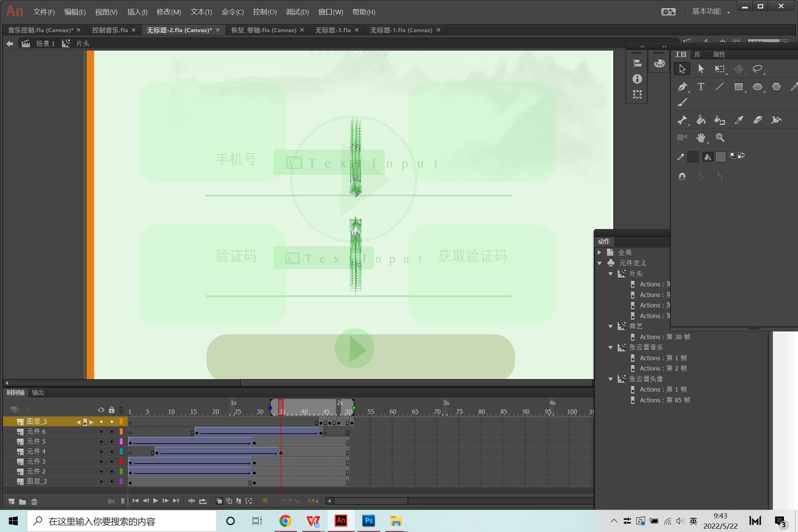Switch to 控制音乐.fla document tab

click(x=110, y=30)
